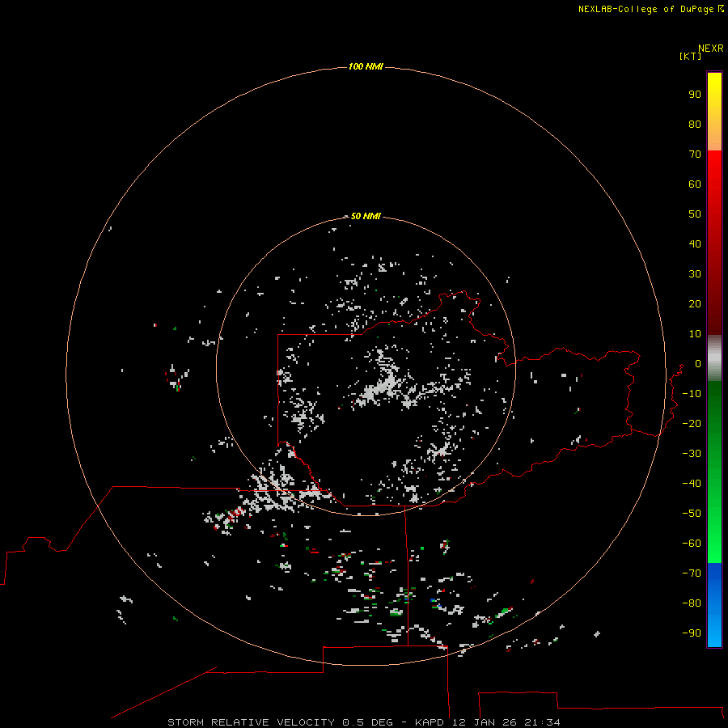
Task: Click the 100 NMI range ring label
Action: click(x=366, y=67)
